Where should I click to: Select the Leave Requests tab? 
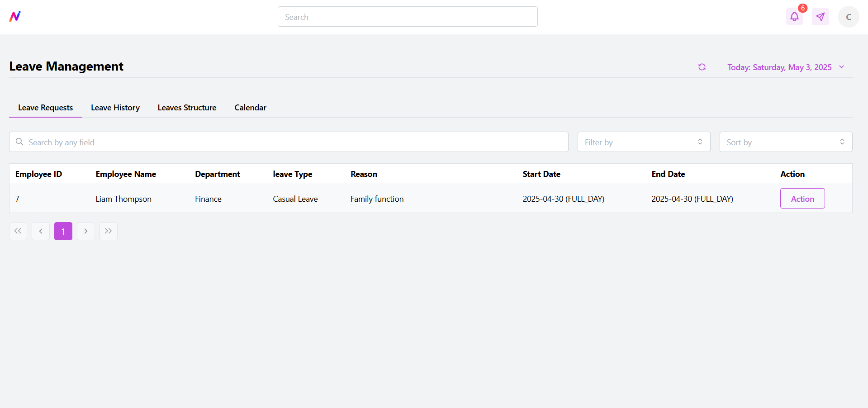tap(45, 108)
